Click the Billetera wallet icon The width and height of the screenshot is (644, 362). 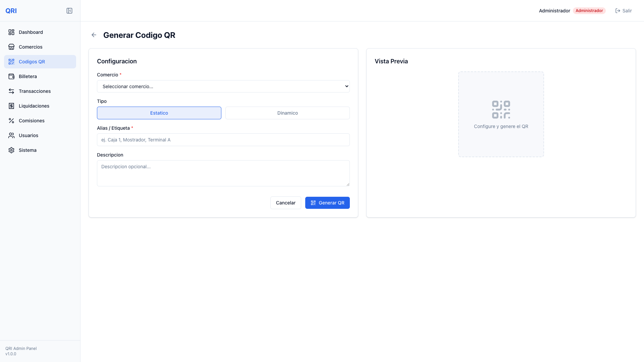[x=11, y=76]
